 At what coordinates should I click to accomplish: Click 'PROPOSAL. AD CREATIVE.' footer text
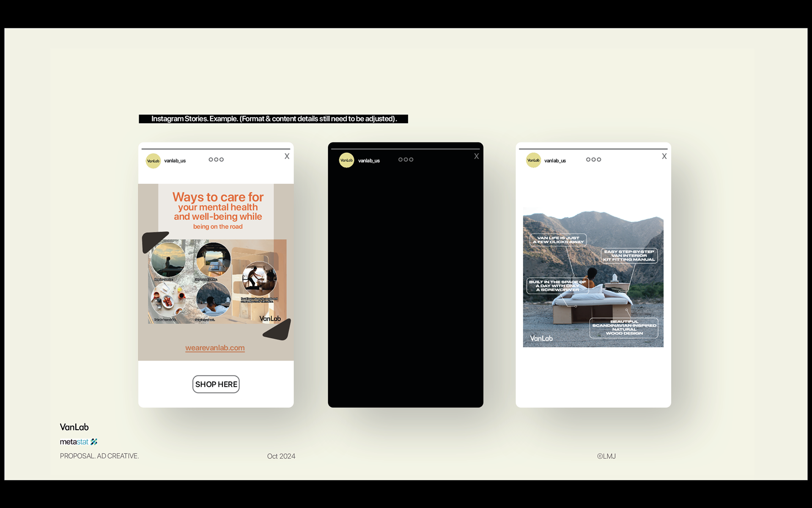(x=99, y=456)
